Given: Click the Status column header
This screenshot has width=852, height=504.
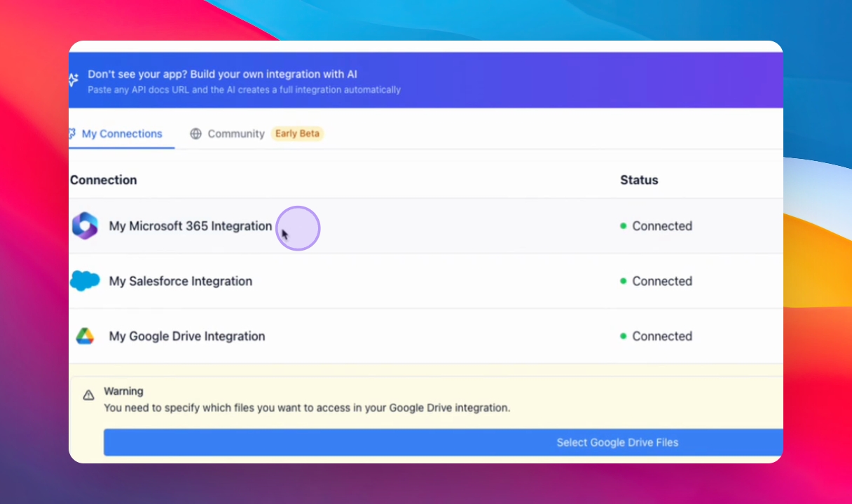Looking at the screenshot, I should click(x=639, y=180).
